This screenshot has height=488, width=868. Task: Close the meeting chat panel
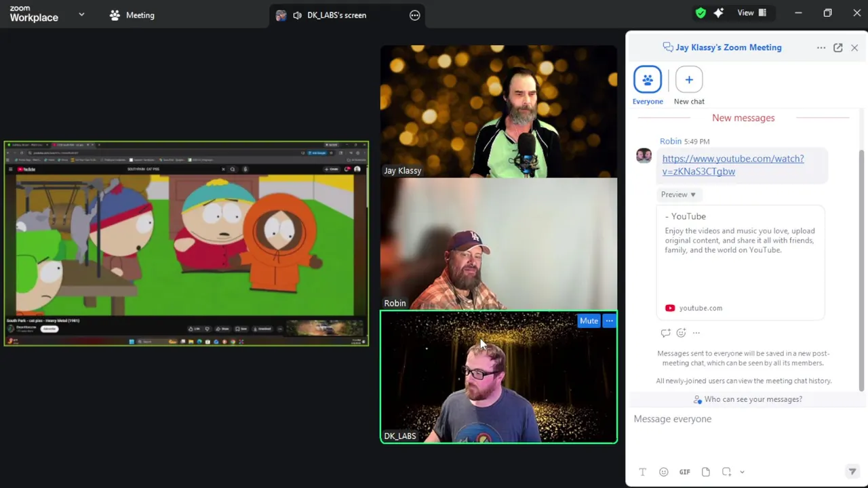[x=854, y=47]
